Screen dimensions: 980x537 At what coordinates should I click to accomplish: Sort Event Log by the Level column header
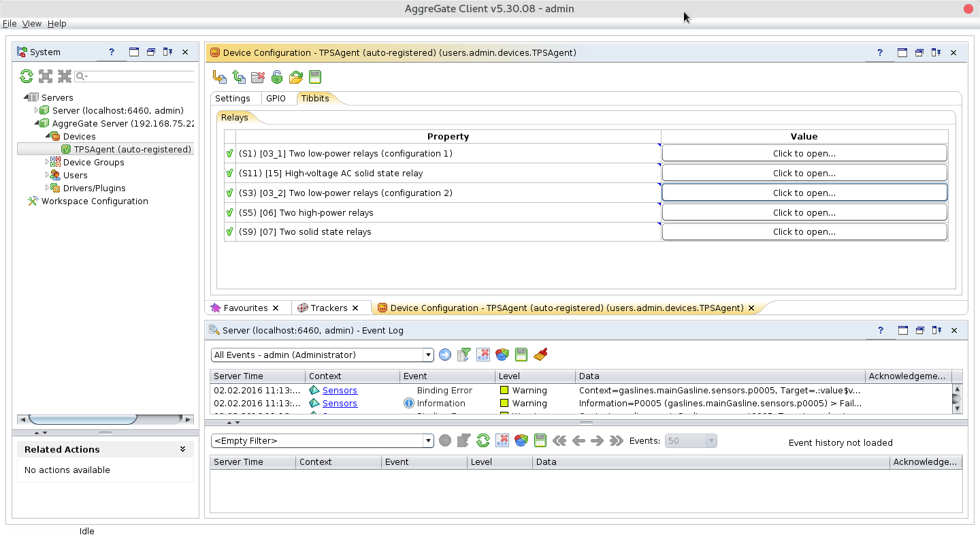click(536, 376)
